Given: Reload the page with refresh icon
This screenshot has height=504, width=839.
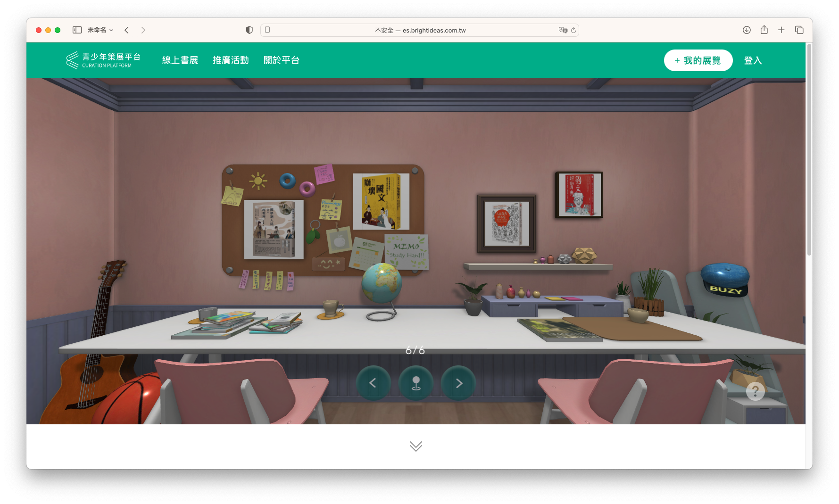Looking at the screenshot, I should click(x=573, y=30).
